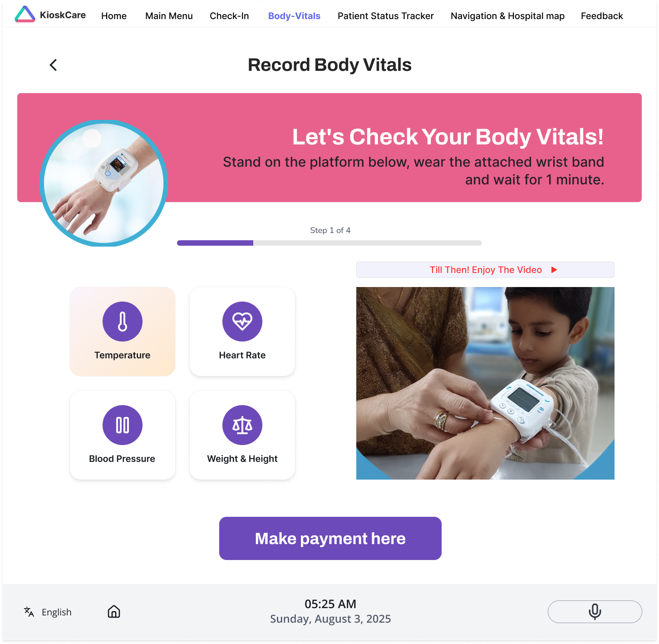659x644 pixels.
Task: Click Make payment here button
Action: click(330, 539)
